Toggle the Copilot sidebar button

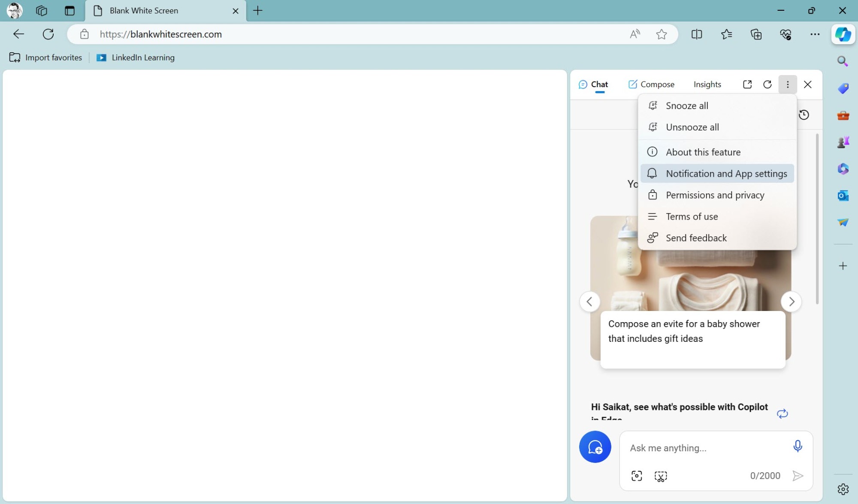(x=843, y=34)
